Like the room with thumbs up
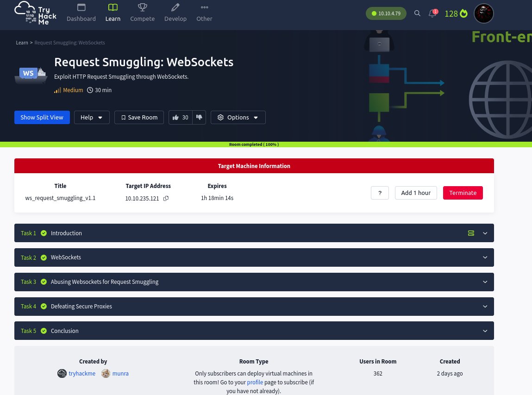532x395 pixels. coord(180,118)
